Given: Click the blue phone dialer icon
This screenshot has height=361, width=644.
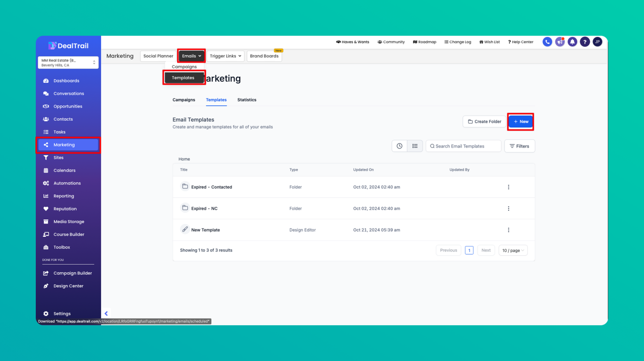Looking at the screenshot, I should (547, 42).
